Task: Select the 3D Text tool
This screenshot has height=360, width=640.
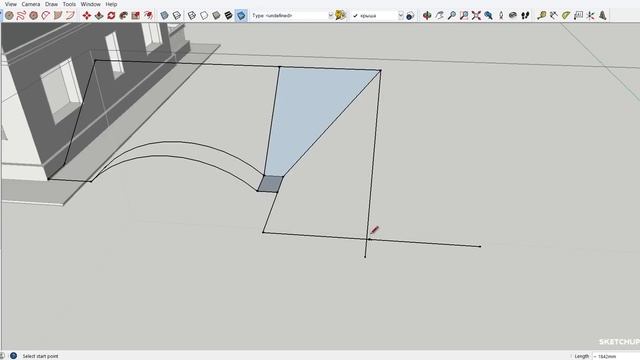Action: (x=603, y=16)
